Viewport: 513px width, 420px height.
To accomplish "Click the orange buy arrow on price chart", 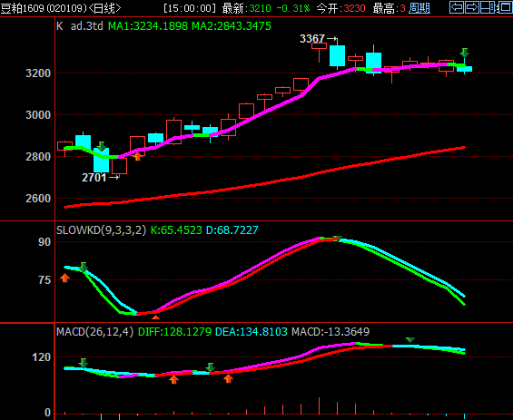I will [137, 157].
